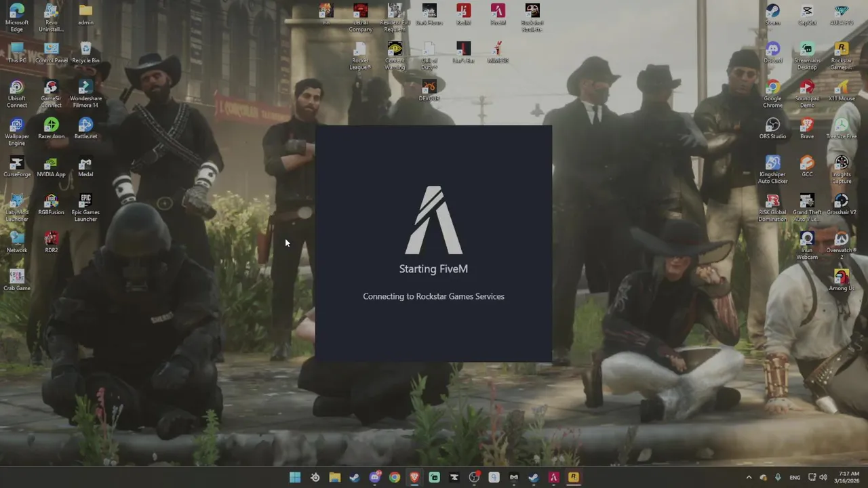868x488 pixels.
Task: Open the FiveM desktop shortcut
Action: click(498, 15)
